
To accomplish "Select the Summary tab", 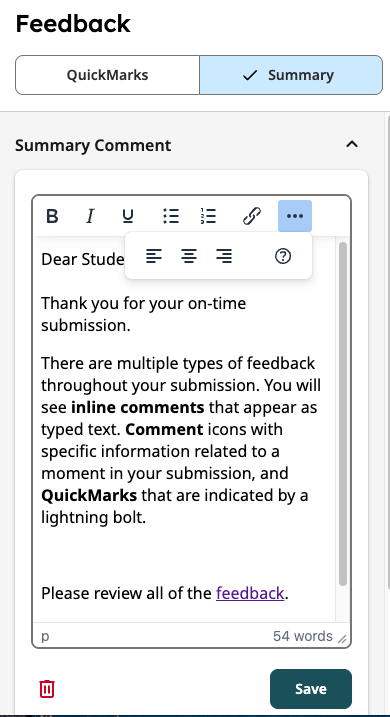I will pyautogui.click(x=291, y=75).
